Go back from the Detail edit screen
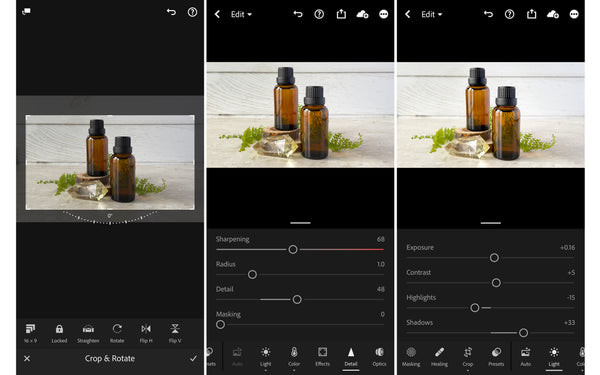 pyautogui.click(x=217, y=14)
